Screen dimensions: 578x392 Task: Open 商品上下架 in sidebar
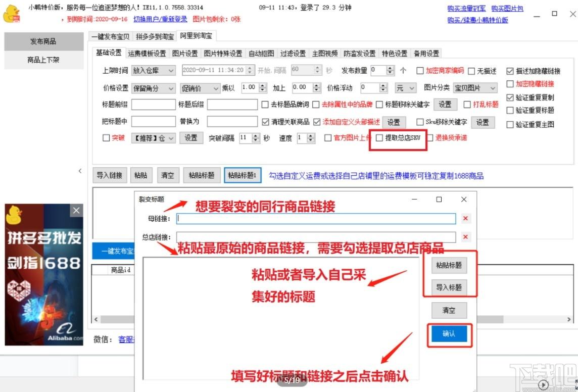coord(44,60)
